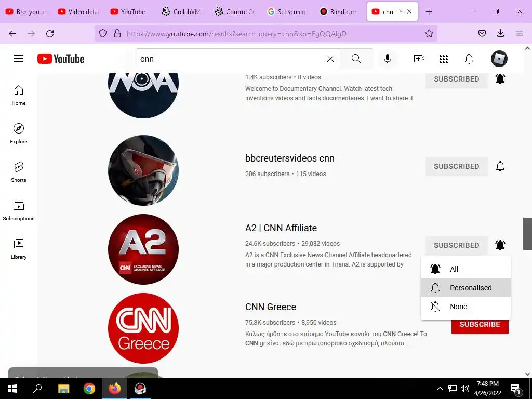Submit search with the magnifier button
The height and width of the screenshot is (399, 532).
click(x=356, y=59)
